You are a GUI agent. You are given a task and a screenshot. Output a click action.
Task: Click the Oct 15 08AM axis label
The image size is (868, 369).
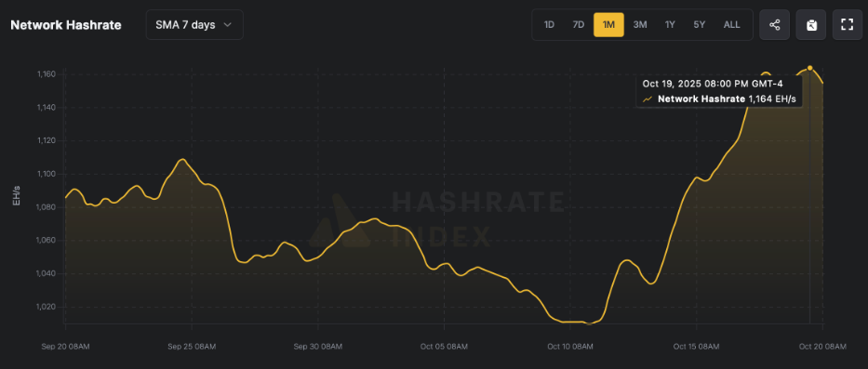click(x=697, y=347)
